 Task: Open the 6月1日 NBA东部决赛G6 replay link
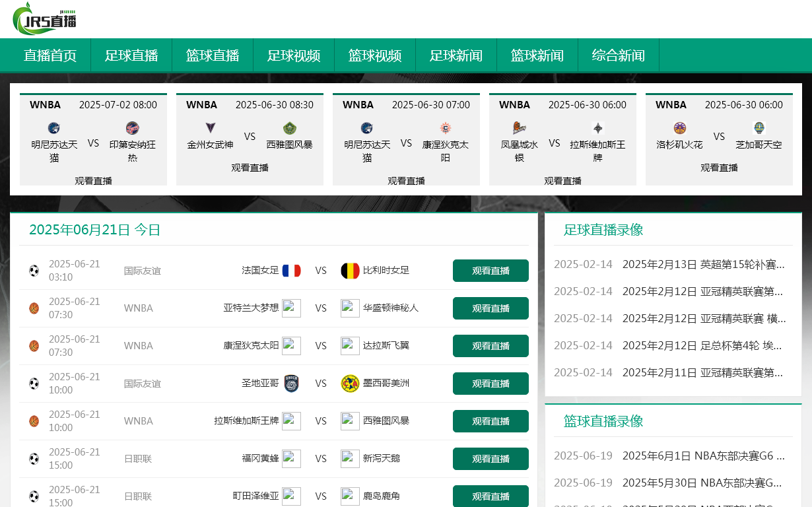704,456
